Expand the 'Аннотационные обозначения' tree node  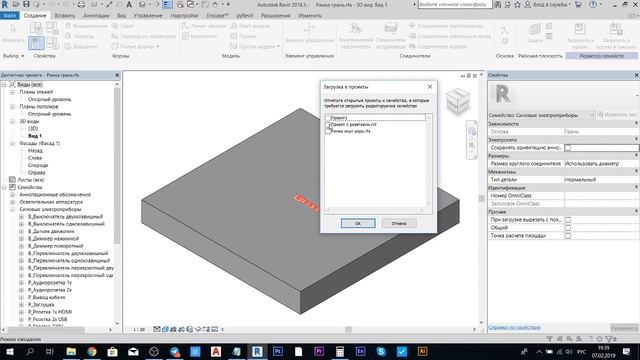click(x=12, y=195)
